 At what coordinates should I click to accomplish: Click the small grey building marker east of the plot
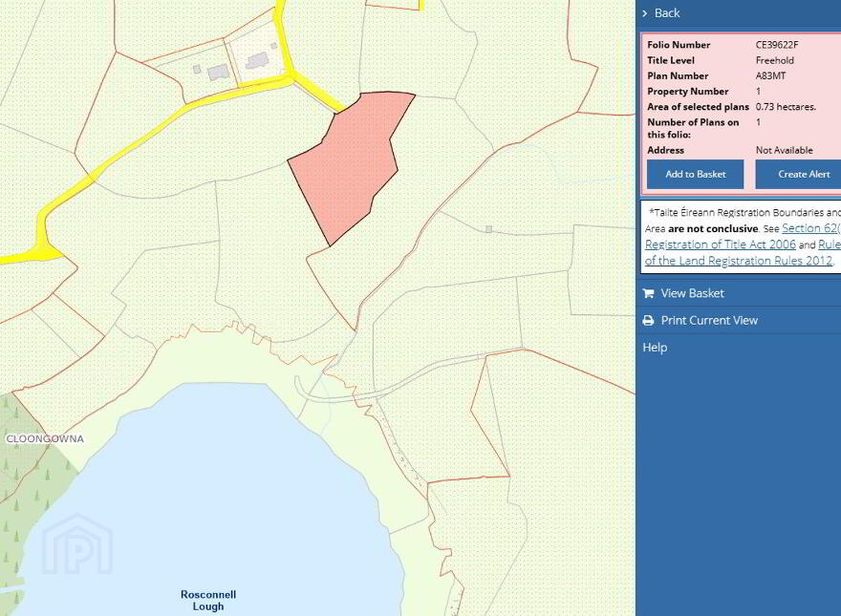point(488,229)
